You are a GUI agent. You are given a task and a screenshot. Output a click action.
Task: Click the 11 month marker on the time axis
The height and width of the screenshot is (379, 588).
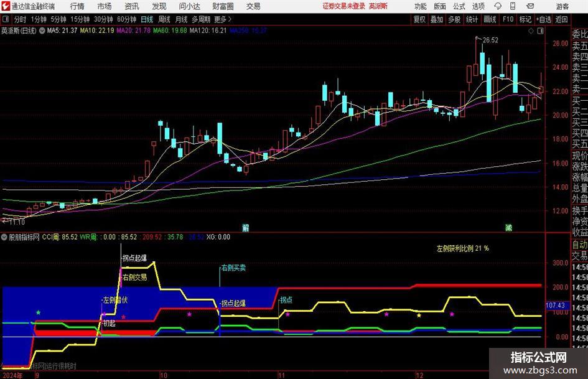(281, 375)
